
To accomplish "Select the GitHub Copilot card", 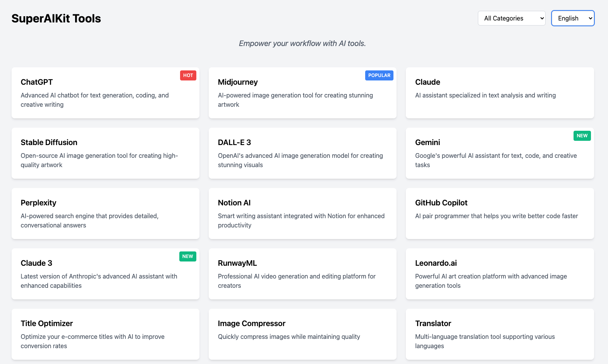I will [x=500, y=214].
